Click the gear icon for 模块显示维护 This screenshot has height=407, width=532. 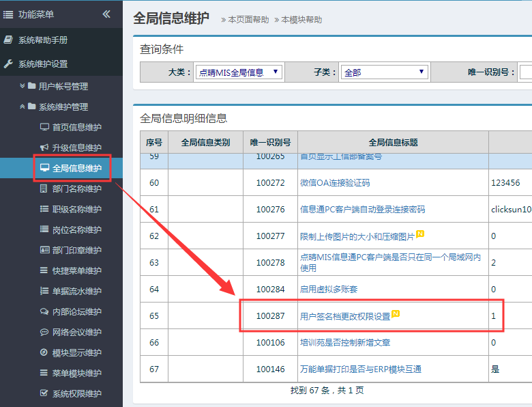coord(44,352)
